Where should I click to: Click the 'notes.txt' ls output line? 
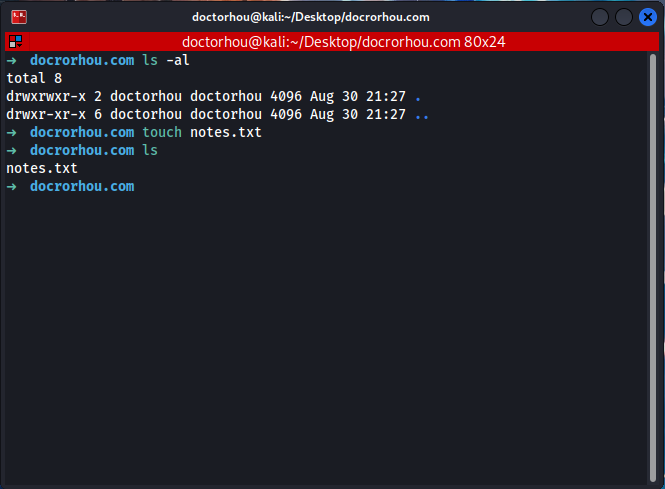pos(42,168)
